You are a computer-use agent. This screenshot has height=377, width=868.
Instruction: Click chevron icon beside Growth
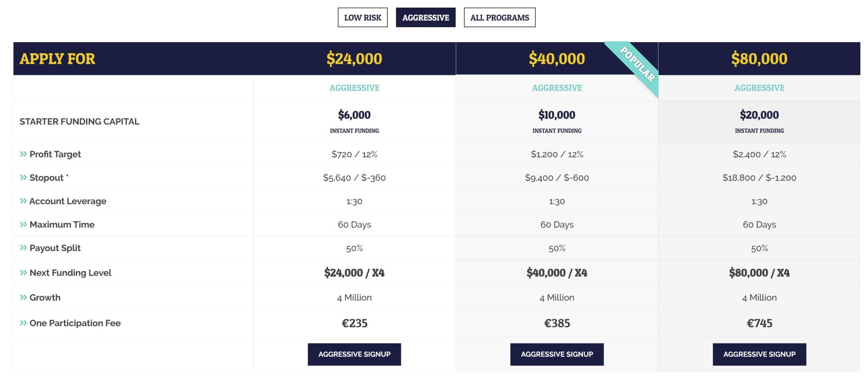(x=23, y=298)
